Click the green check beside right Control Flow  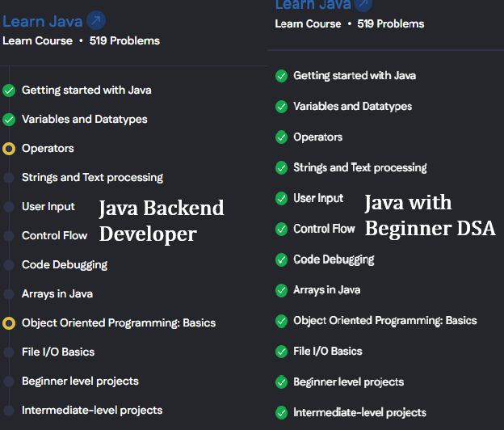tap(282, 229)
